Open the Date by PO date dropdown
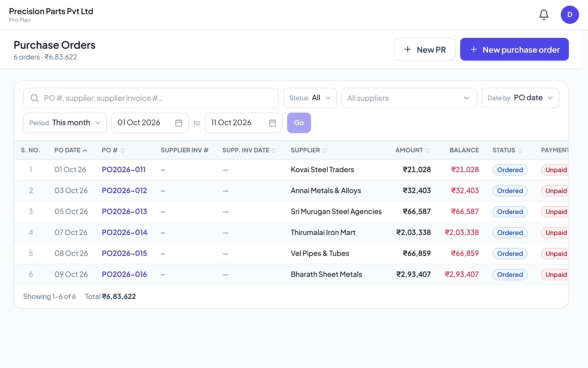The height and width of the screenshot is (368, 588). click(x=520, y=98)
